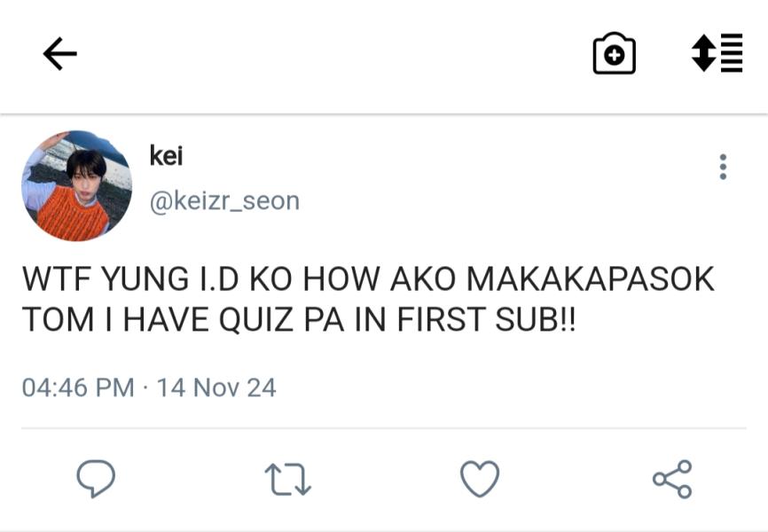
Task: Share the tweet via share icon
Action: tap(671, 479)
